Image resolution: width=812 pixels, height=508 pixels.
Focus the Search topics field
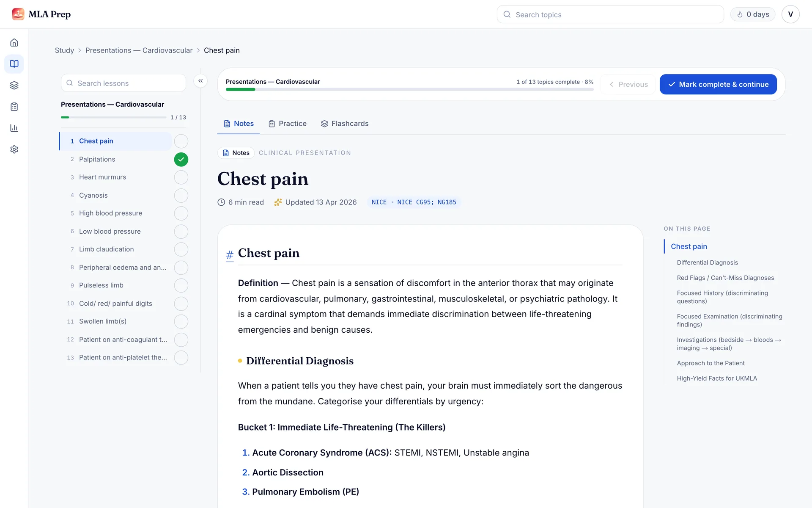click(x=610, y=14)
